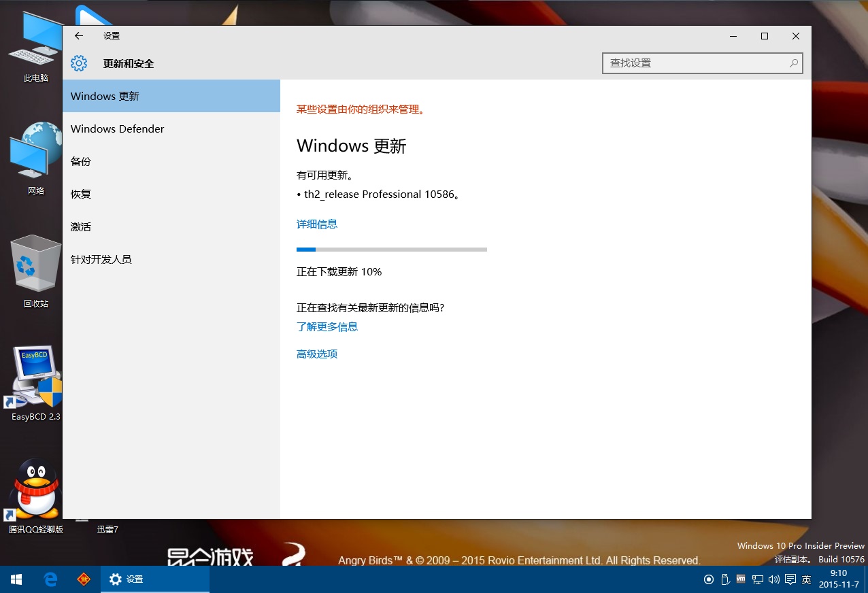Click the download progress bar at 10%

pos(392,250)
